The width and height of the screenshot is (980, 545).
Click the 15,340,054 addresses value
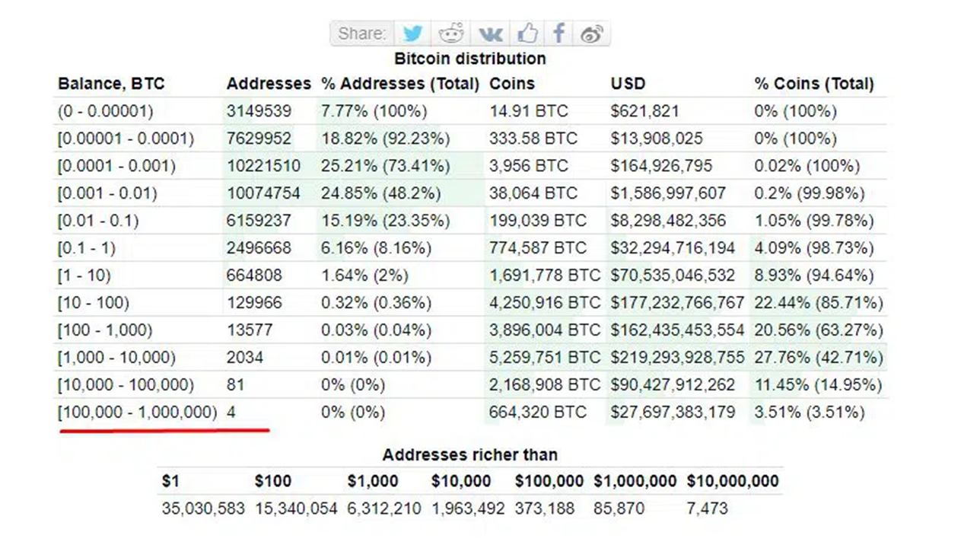[x=296, y=508]
